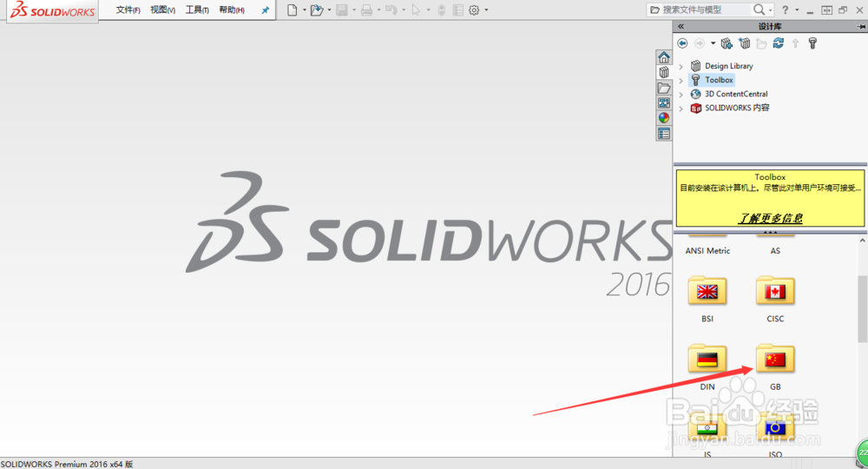Open the Open file dropdown arrow
The image size is (868, 469).
pyautogui.click(x=329, y=10)
